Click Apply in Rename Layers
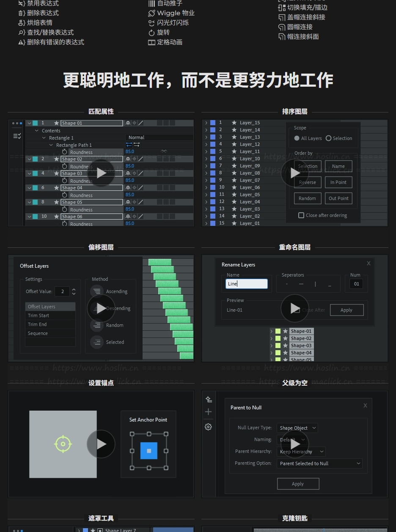Viewport: 396px width, 532px height. tap(346, 310)
